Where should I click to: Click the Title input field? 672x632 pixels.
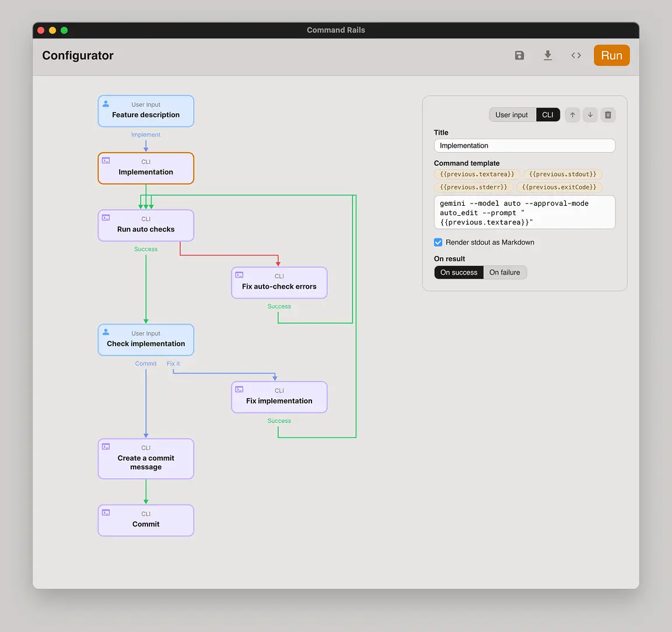pos(524,146)
